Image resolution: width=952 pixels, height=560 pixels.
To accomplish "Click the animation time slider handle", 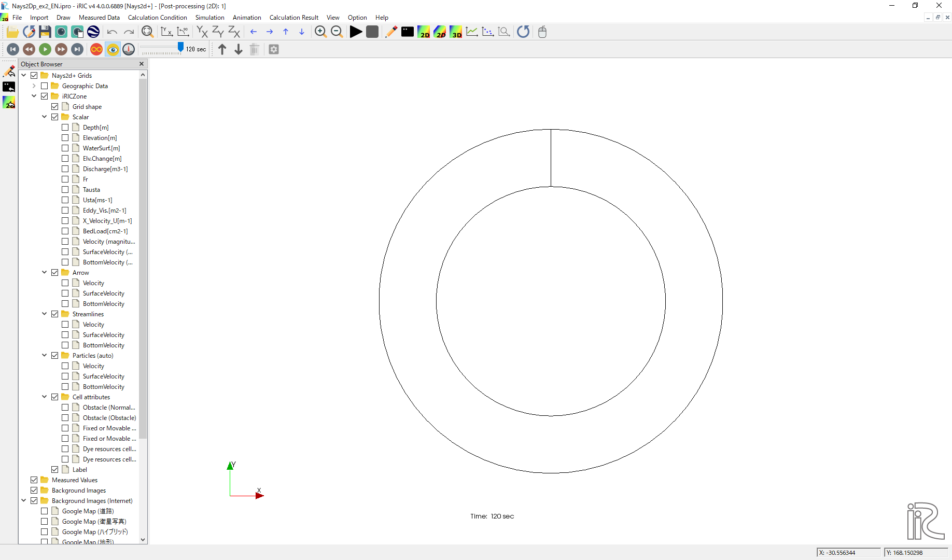I will (180, 47).
